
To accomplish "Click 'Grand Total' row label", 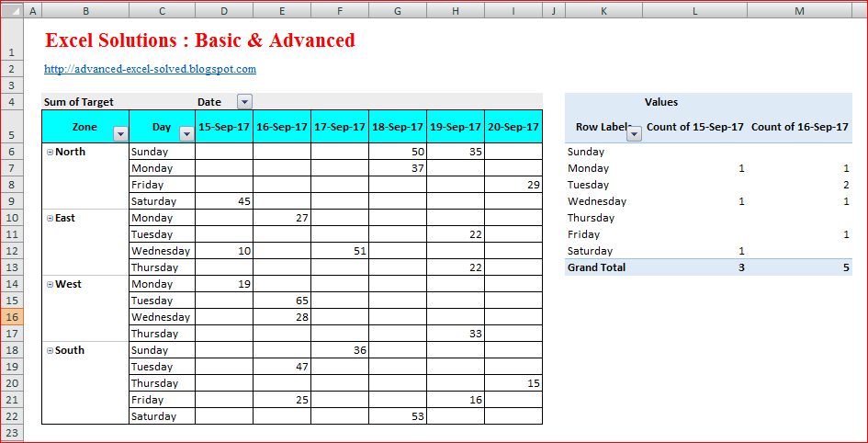I will click(x=596, y=267).
